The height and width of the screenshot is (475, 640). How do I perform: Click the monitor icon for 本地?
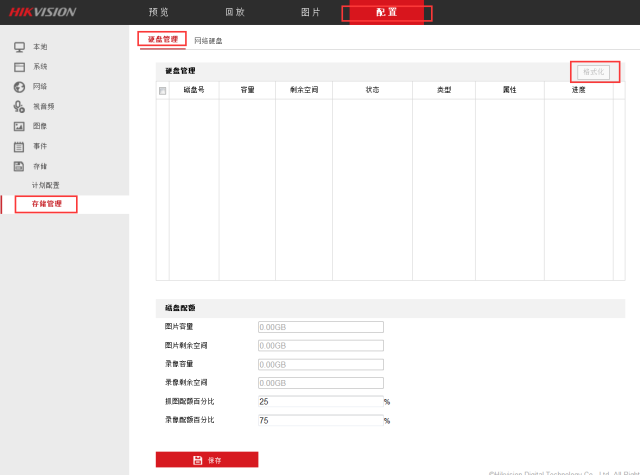[19, 47]
